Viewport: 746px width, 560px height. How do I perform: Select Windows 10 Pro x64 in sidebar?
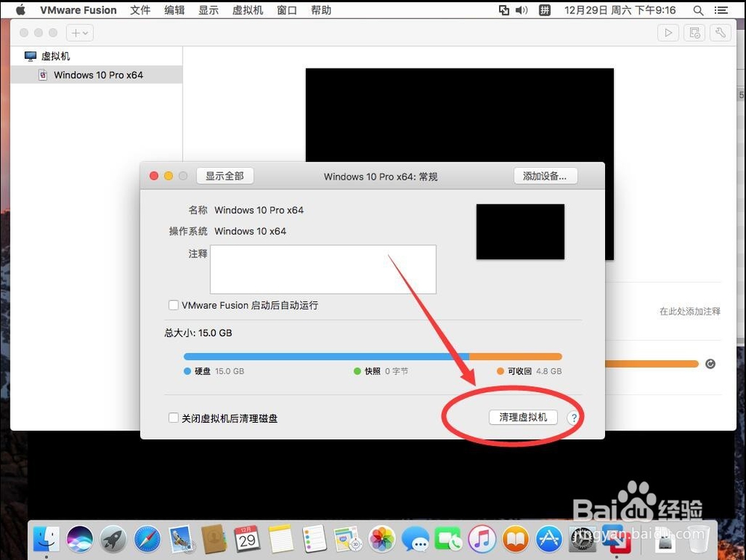(x=96, y=75)
